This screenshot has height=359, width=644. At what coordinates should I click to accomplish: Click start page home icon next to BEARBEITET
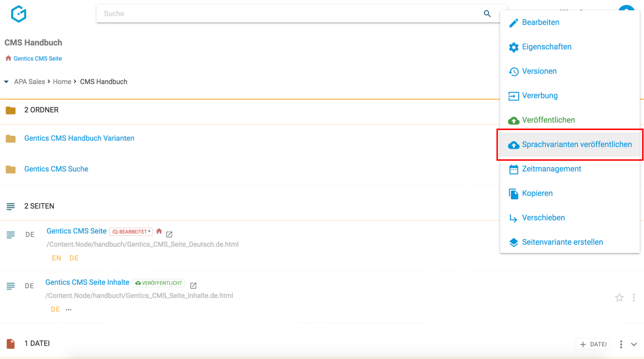point(159,231)
